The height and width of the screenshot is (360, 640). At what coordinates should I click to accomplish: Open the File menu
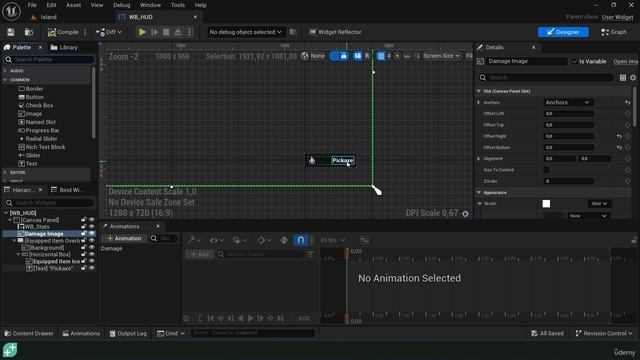pos(32,5)
